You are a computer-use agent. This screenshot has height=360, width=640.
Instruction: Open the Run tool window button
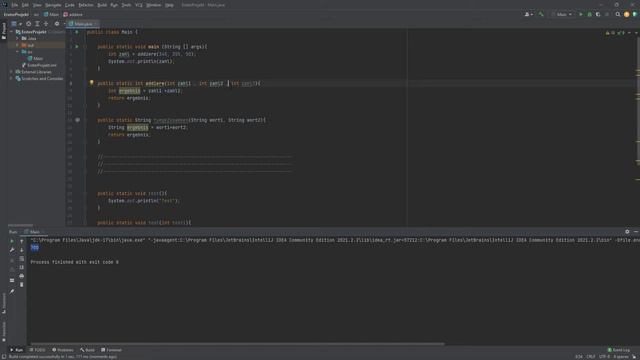16,350
